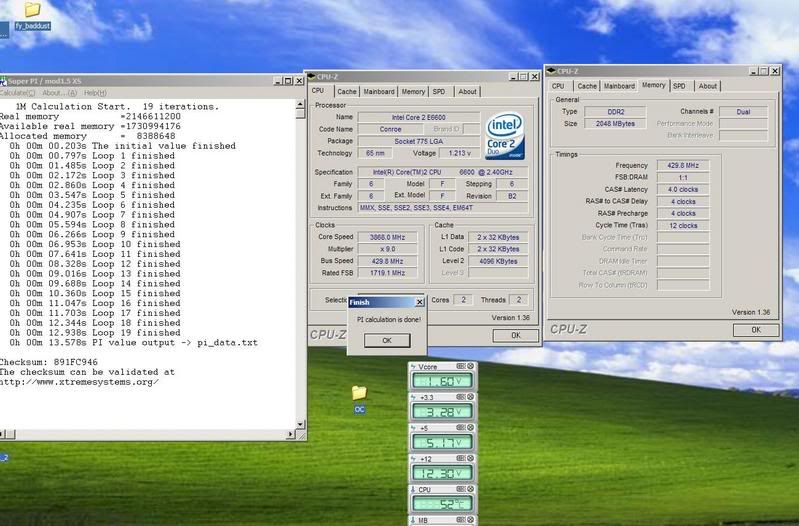Switch to SPD tab in CPU-Z memory window

(679, 86)
